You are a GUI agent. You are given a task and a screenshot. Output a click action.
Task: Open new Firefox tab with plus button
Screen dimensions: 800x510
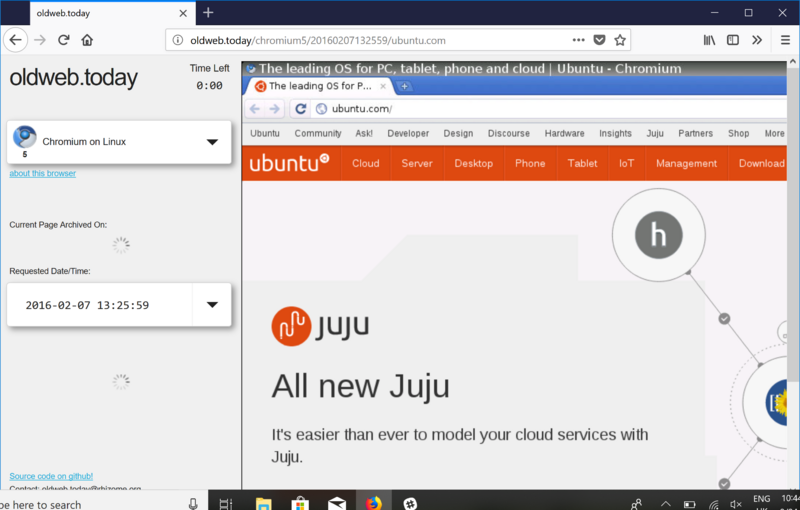(208, 13)
